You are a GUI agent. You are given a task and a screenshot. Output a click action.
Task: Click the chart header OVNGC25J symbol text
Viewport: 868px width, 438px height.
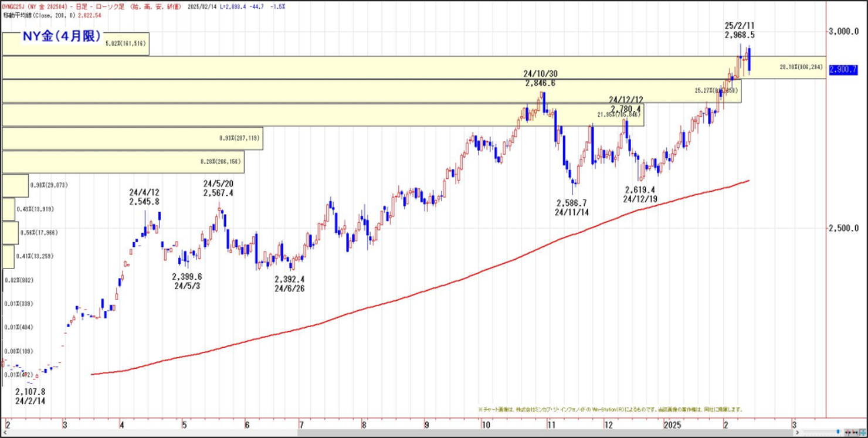(x=12, y=6)
